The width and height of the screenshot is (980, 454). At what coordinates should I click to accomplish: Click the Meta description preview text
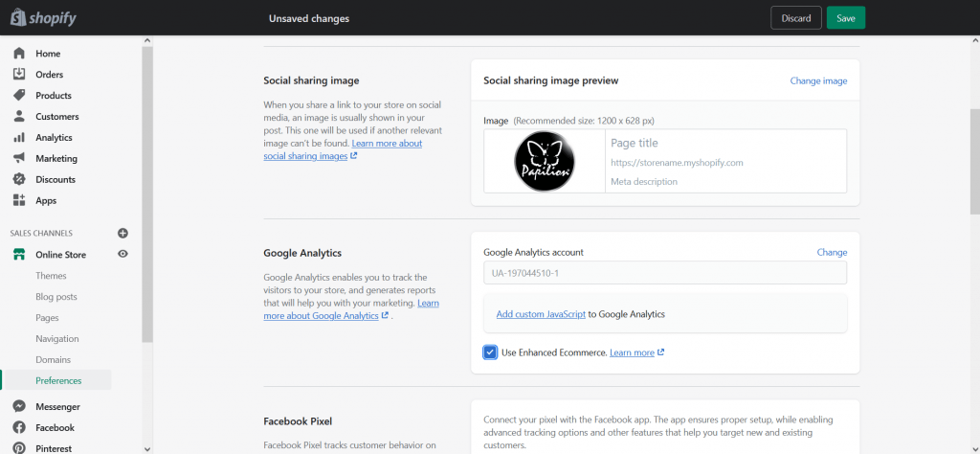coord(644,182)
